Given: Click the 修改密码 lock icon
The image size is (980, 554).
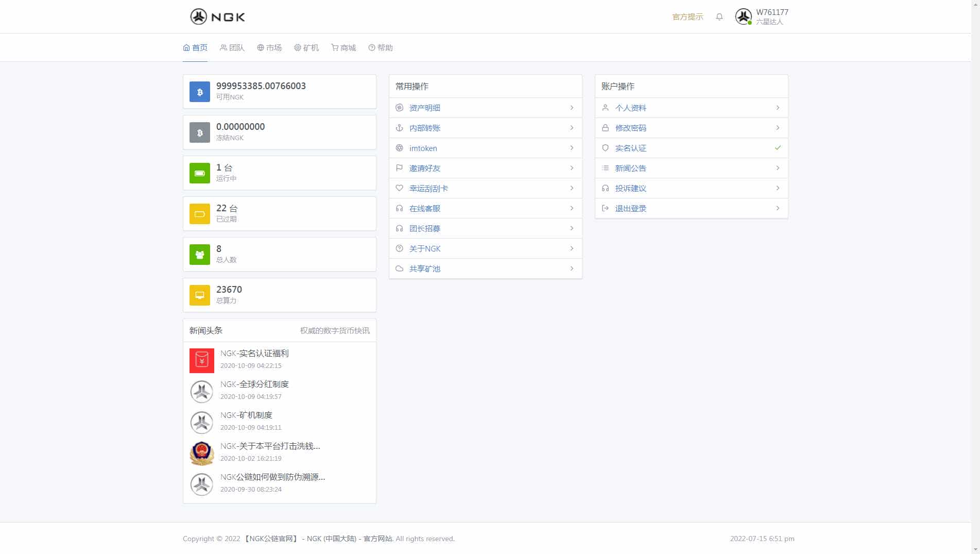Looking at the screenshot, I should [x=605, y=128].
